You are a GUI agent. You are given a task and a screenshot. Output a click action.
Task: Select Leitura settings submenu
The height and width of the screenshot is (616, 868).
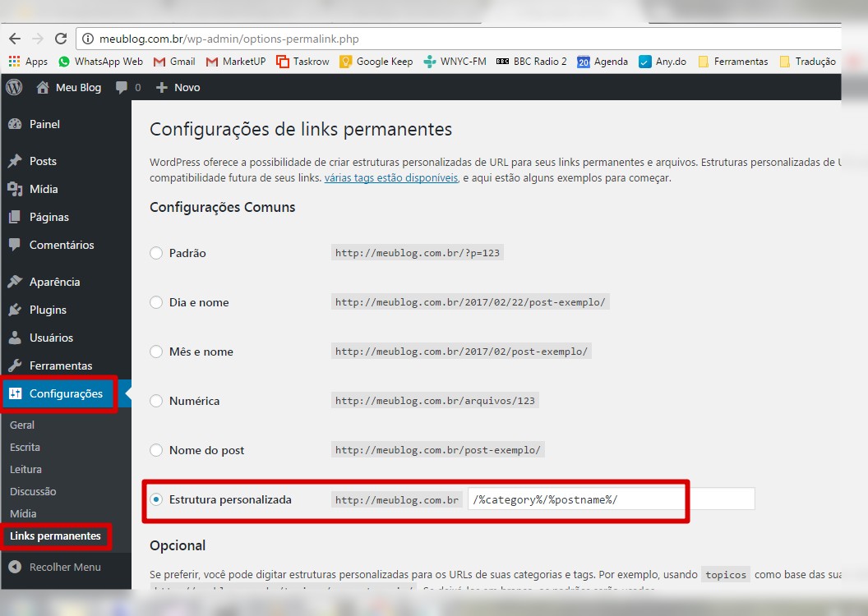(x=25, y=470)
